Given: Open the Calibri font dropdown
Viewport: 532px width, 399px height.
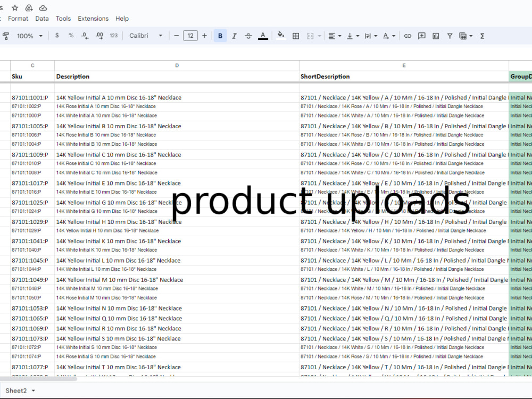Looking at the screenshot, I should tap(146, 36).
